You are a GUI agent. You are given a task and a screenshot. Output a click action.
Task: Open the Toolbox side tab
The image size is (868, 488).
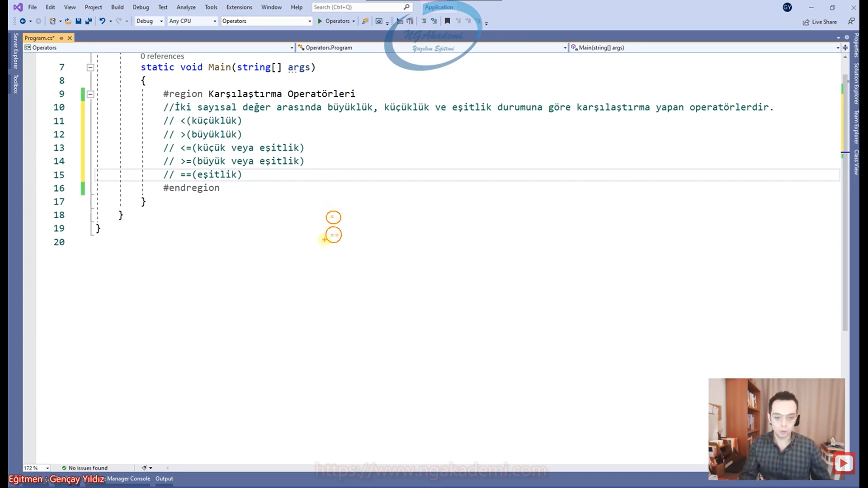click(15, 84)
